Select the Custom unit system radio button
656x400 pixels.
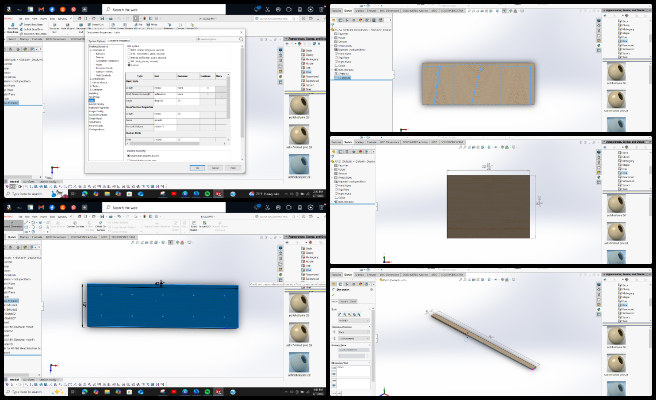click(x=129, y=65)
